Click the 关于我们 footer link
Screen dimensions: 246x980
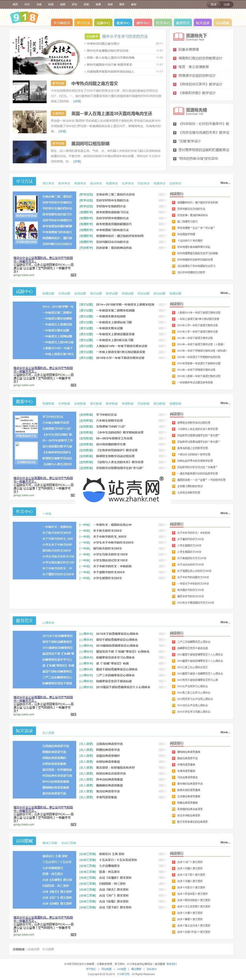[x=91, y=969]
